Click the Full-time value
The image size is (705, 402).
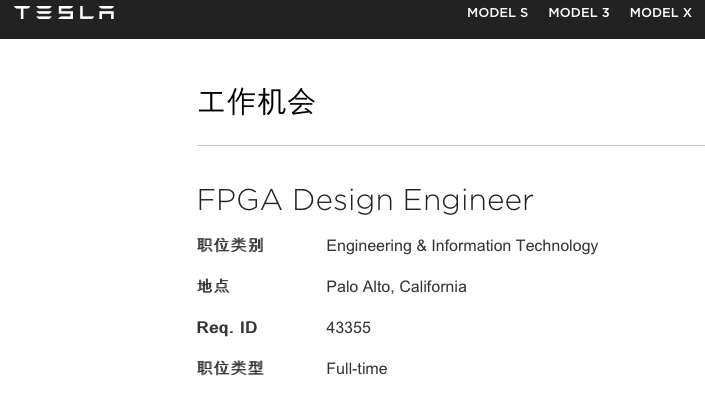(357, 369)
